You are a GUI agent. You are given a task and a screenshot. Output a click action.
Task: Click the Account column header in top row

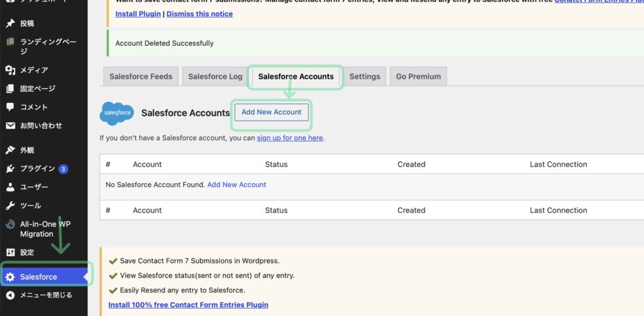(147, 165)
